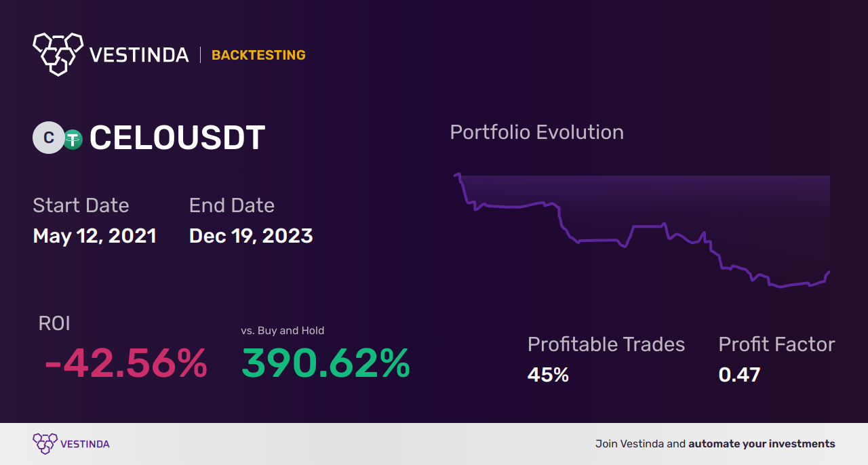
Task: Click the Profit Factor 0.47 value
Action: 739,375
